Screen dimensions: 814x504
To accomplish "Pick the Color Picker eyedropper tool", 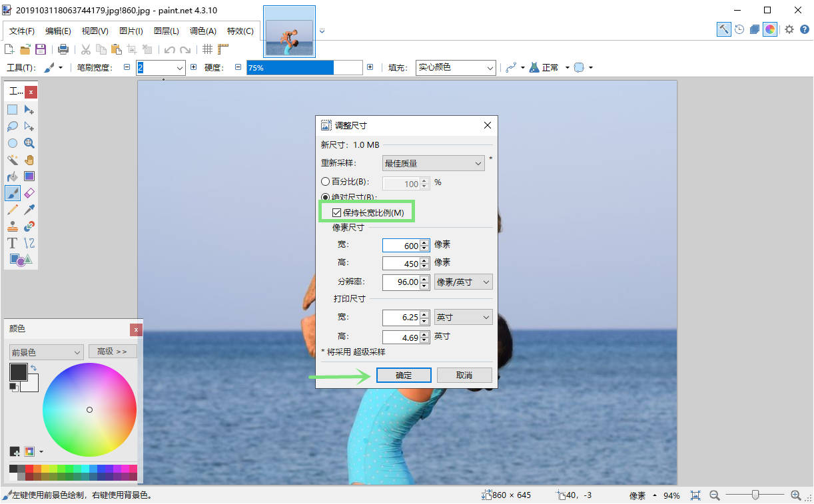I will click(x=29, y=210).
